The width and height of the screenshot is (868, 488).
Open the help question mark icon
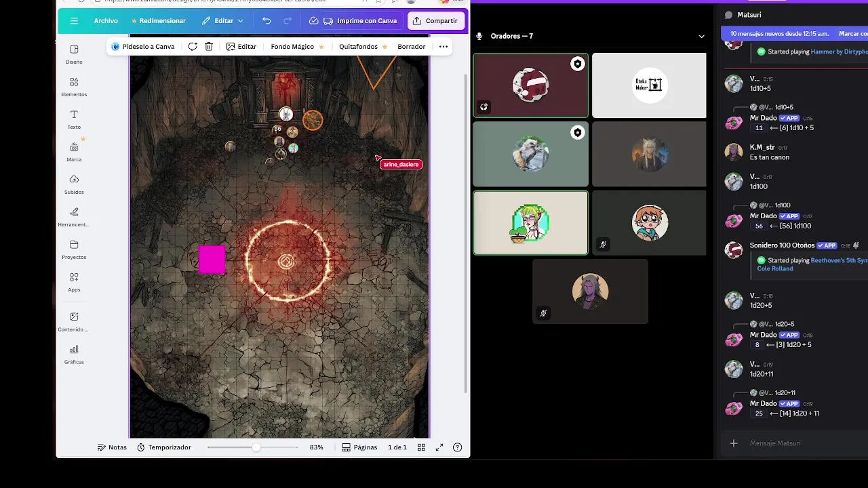[x=458, y=447]
